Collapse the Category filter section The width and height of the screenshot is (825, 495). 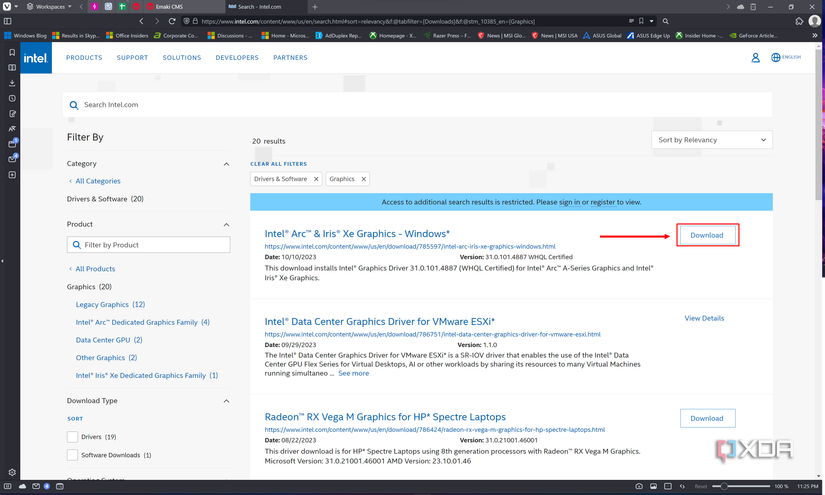[x=226, y=164]
